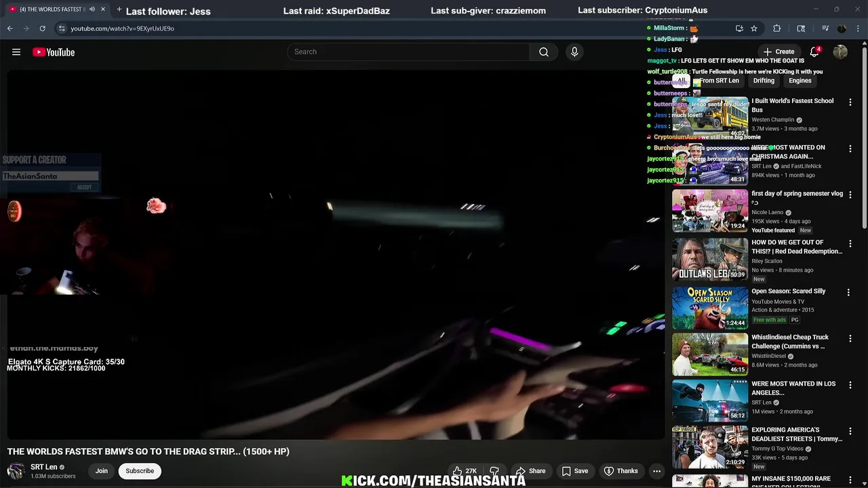Focus the YouTube search field
The image size is (868, 488).
pyautogui.click(x=408, y=52)
